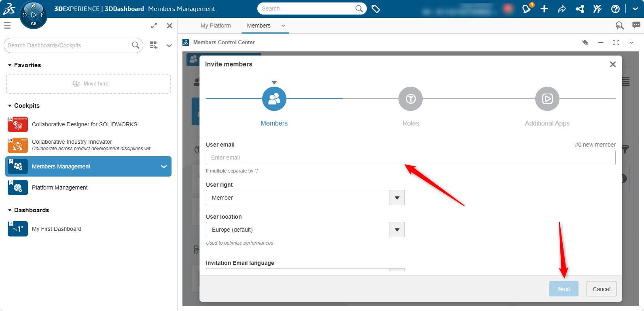Open the dropdown next to add-dashboard icon
Image resolution: width=644 pixels, height=311 pixels.
[169, 45]
